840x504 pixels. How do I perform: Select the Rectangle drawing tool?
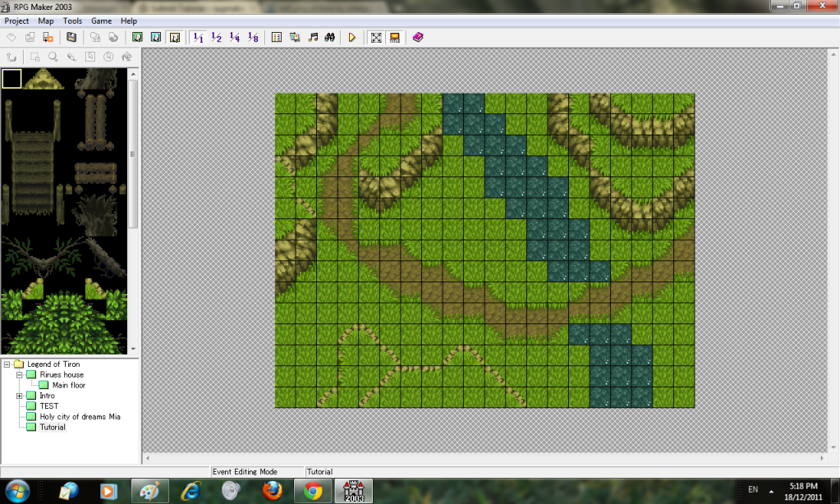[x=90, y=57]
